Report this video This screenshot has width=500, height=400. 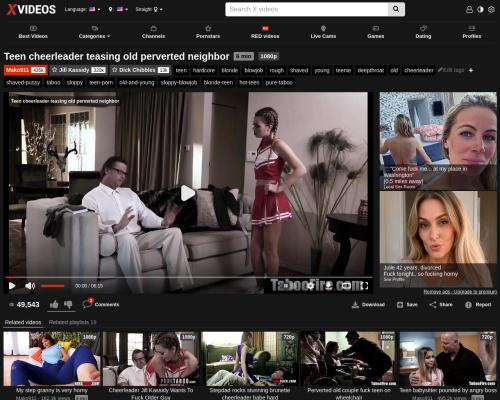click(x=478, y=305)
